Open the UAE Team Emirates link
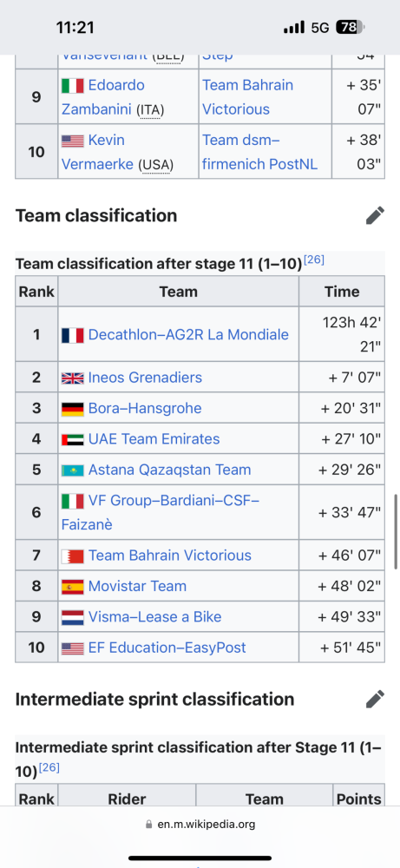The image size is (400, 868). coord(154,439)
